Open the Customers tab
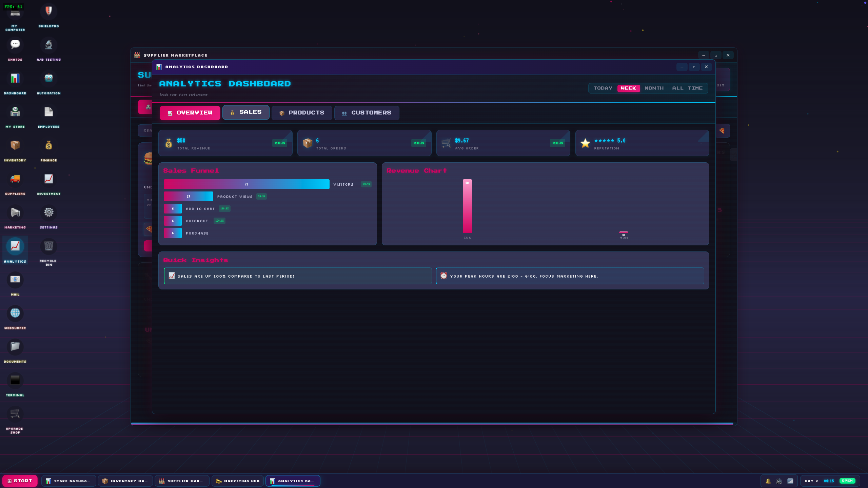This screenshot has width=868, height=488. (x=367, y=113)
